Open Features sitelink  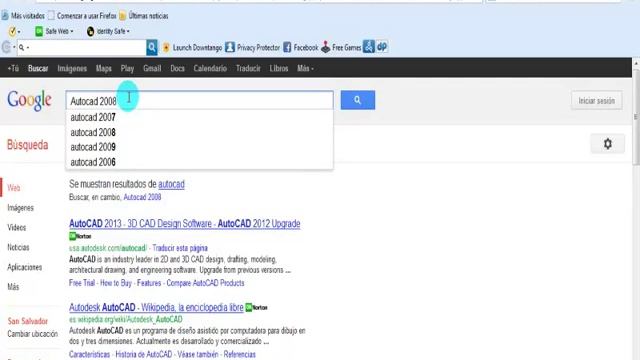coord(149,283)
